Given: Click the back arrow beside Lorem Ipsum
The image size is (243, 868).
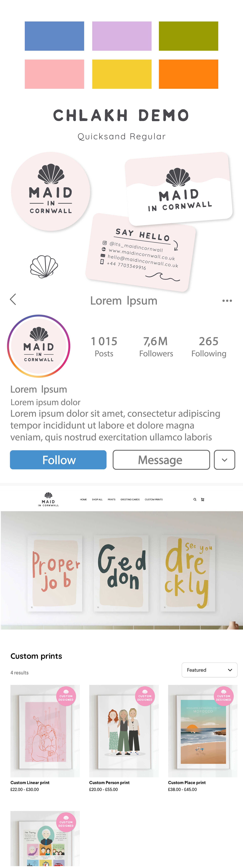Looking at the screenshot, I should (13, 299).
